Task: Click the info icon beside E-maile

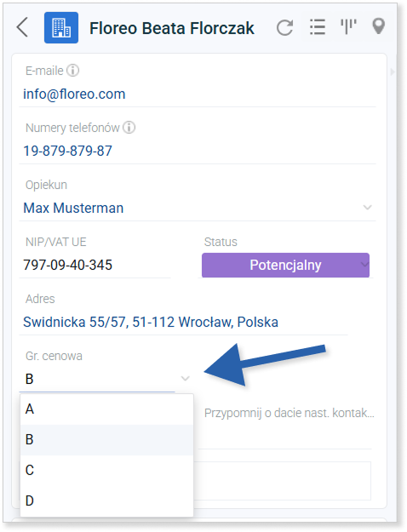Action: (72, 71)
